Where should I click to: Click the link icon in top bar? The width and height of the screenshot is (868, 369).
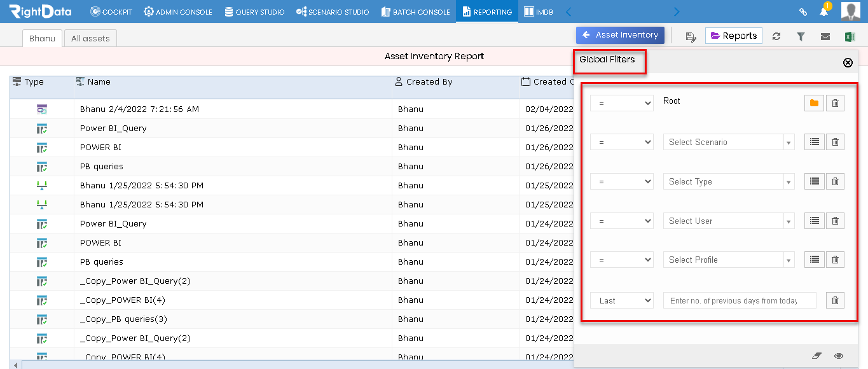click(x=803, y=11)
